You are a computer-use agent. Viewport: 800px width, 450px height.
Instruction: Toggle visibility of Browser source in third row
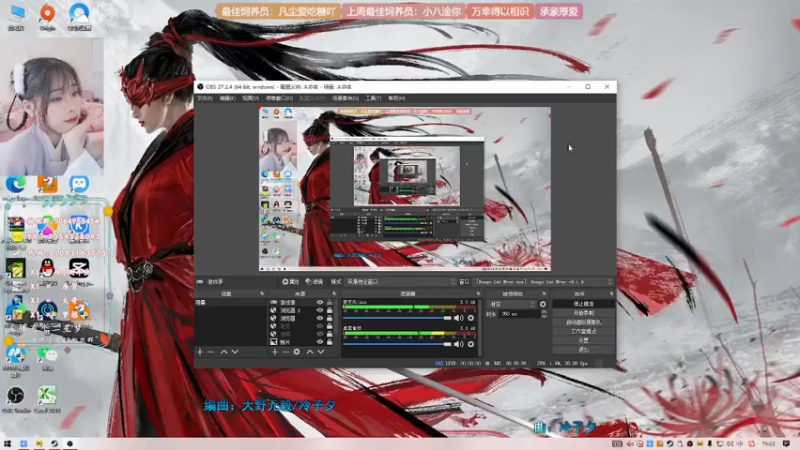(319, 318)
